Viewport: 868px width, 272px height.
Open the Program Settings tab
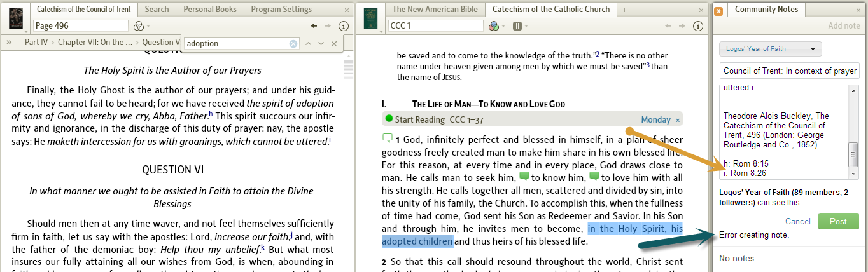click(x=281, y=9)
